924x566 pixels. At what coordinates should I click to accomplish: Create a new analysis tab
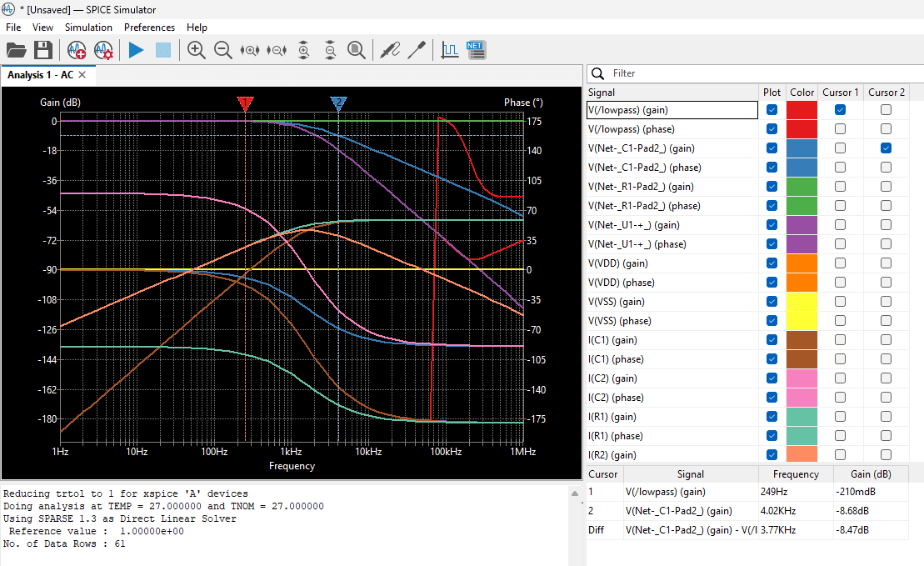point(77,50)
